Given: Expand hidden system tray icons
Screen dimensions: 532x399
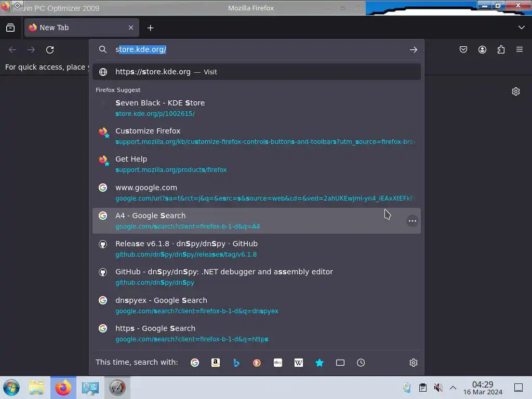Looking at the screenshot, I should (x=453, y=388).
